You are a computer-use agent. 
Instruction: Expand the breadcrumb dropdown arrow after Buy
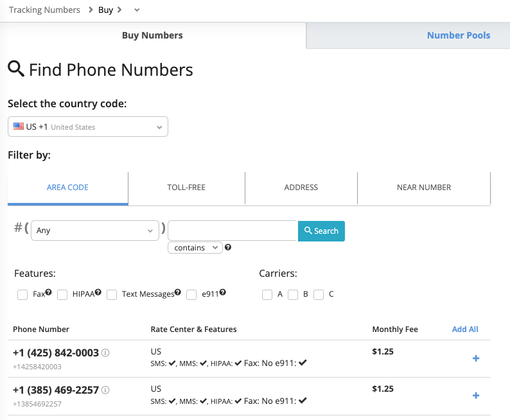tap(137, 10)
